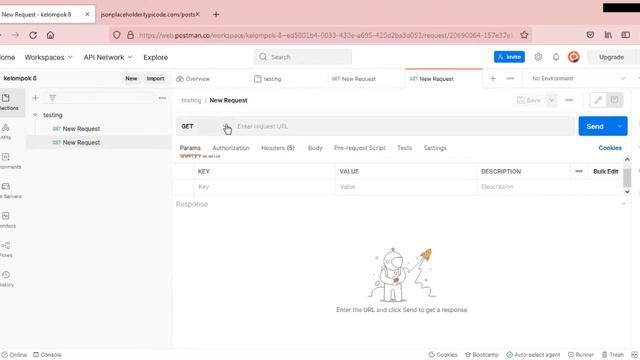Screen dimensions: 640x360
Task: Open Trash in status bar
Action: [613, 355]
